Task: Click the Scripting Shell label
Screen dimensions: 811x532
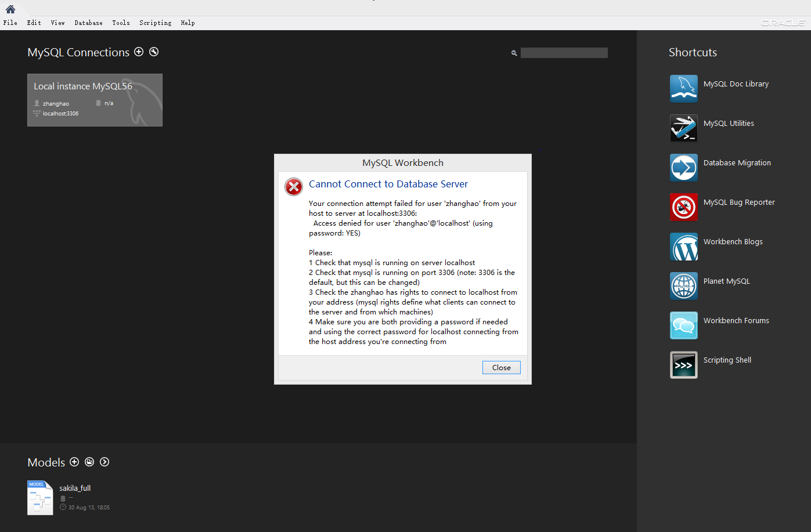Action: pyautogui.click(x=727, y=360)
